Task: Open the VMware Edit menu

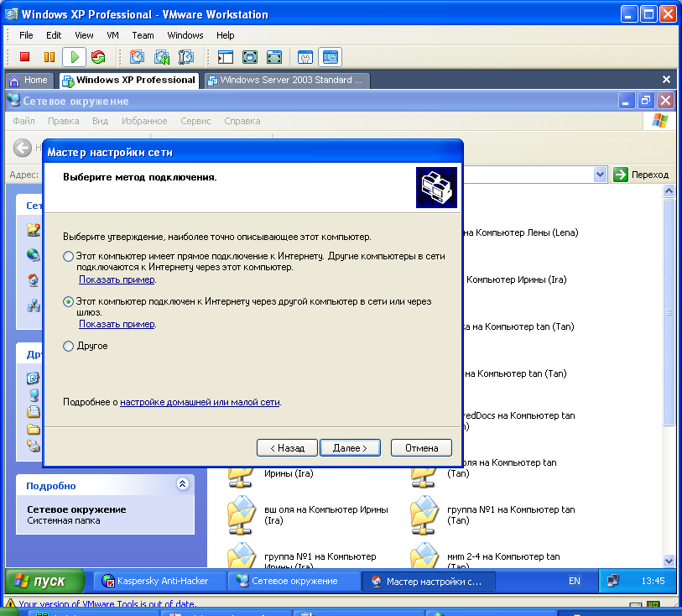Action: (54, 35)
